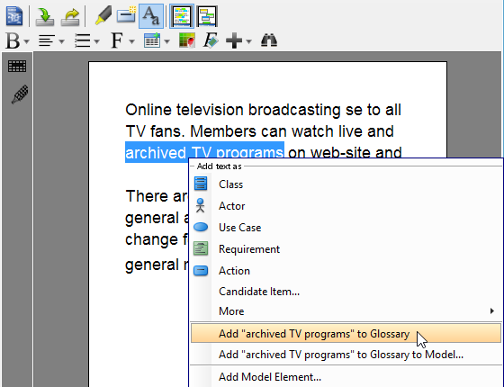Click the insert table icon
This screenshot has width=504, height=387.
(152, 41)
